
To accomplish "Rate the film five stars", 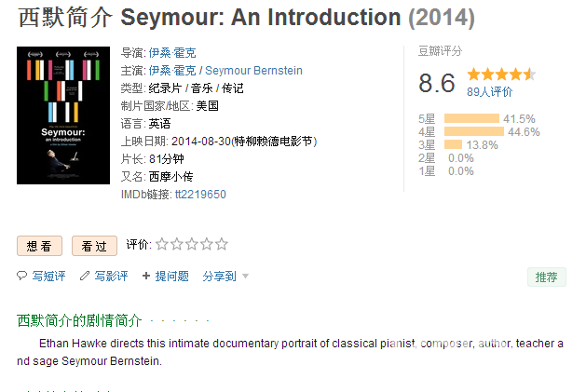I will coord(222,244).
